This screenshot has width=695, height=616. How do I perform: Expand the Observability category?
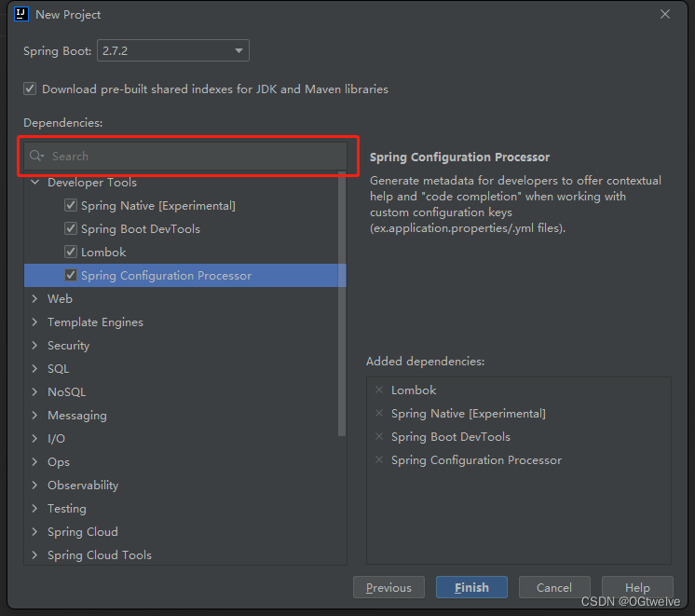(35, 485)
